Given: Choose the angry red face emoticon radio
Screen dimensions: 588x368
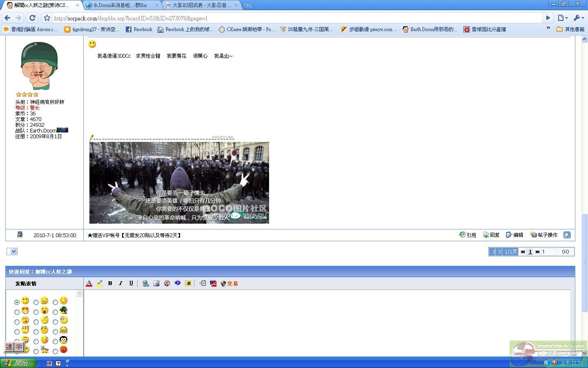Looking at the screenshot, I should [55, 351].
